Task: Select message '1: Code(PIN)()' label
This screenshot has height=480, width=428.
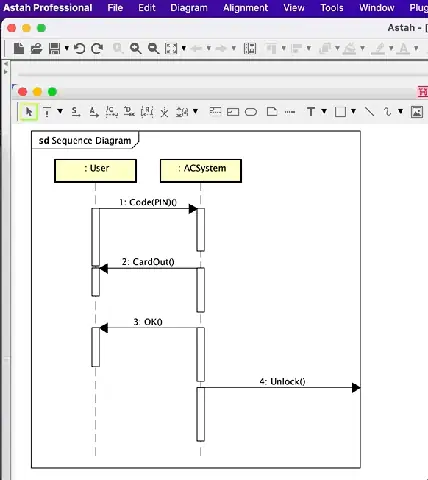Action: click(x=148, y=202)
